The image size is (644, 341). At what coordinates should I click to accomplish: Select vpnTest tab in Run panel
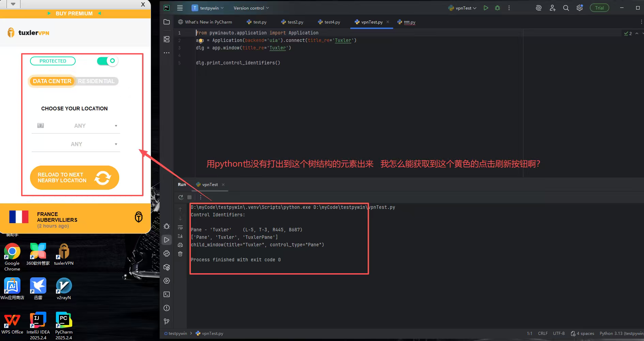[x=207, y=185]
